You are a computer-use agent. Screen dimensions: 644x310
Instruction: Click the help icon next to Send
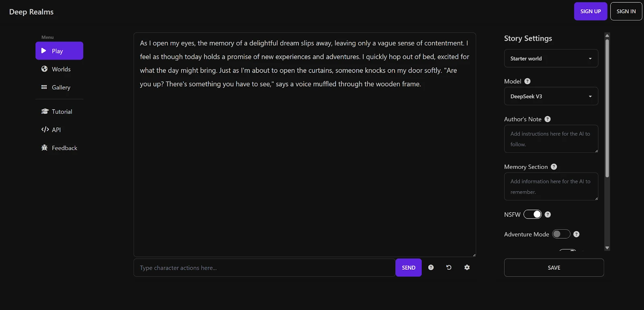(431, 267)
